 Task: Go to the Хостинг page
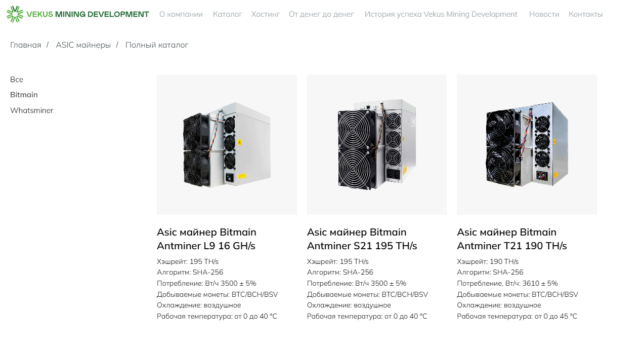point(265,14)
